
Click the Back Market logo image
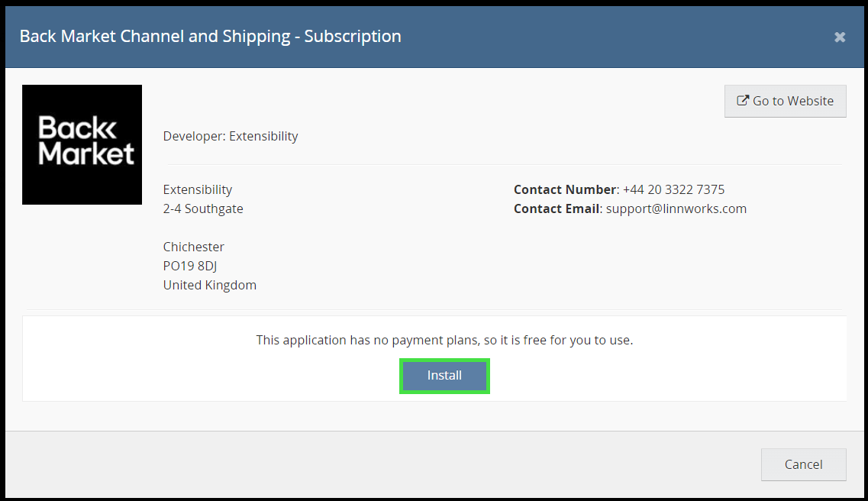(82, 144)
